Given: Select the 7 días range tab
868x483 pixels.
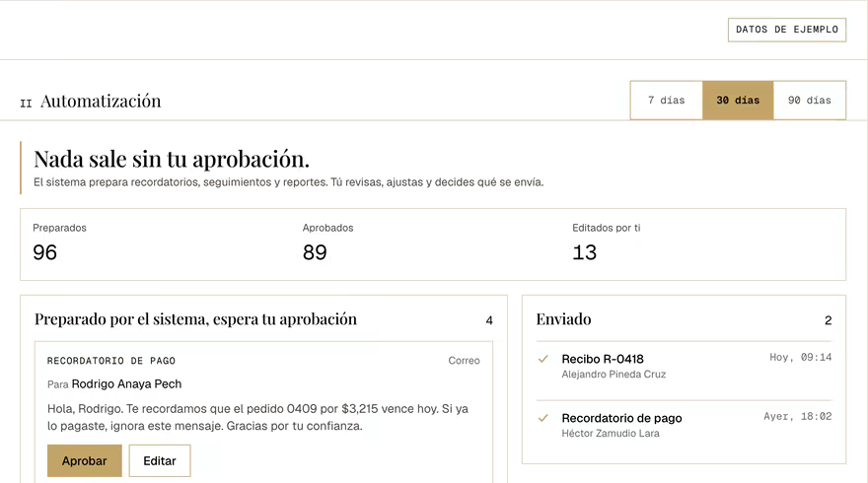Looking at the screenshot, I should click(667, 101).
